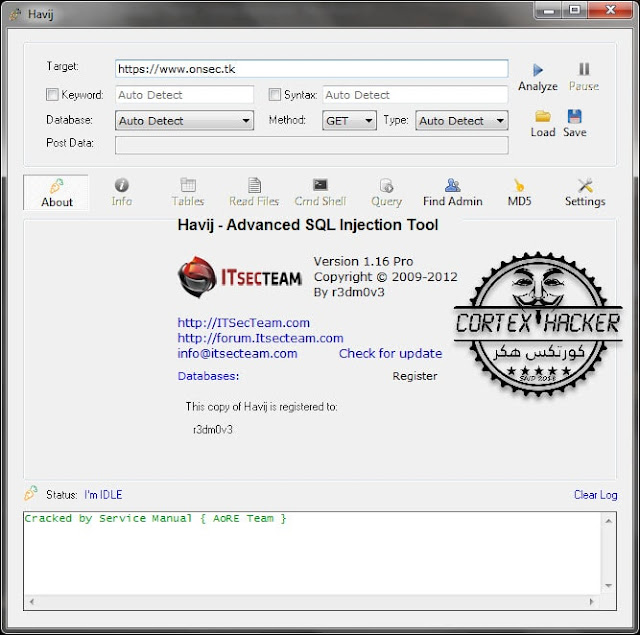Click the Syntax Auto Detect field
Screen dimensions: 640x635
[x=415, y=95]
